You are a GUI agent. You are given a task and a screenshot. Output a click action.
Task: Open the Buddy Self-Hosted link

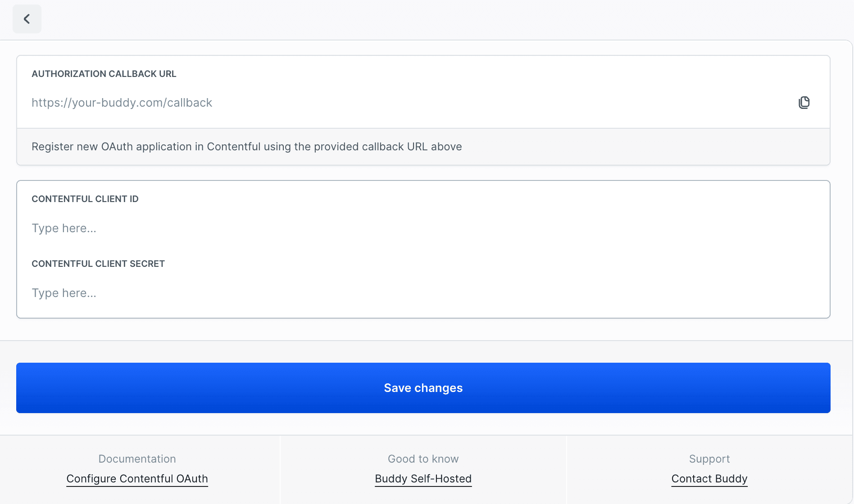423,479
